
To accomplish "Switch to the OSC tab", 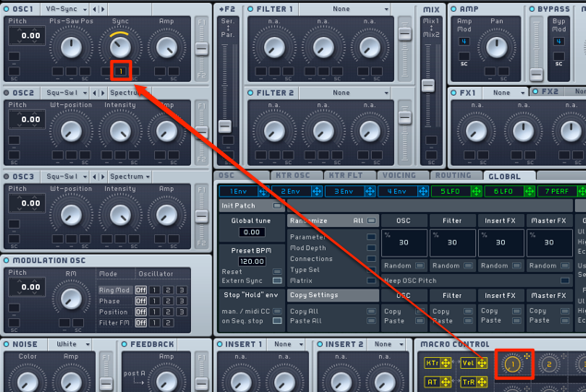I will point(242,175).
